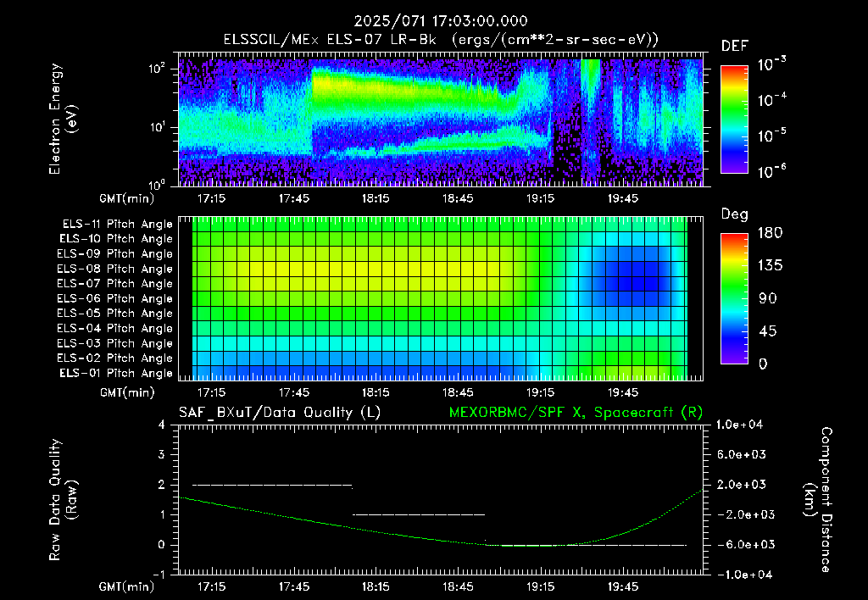
Task: Click 18:45 tick label under data quality panel
Action: (x=458, y=586)
